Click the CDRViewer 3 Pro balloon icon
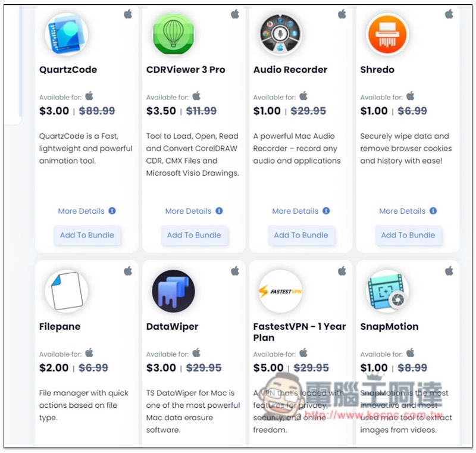 (173, 35)
